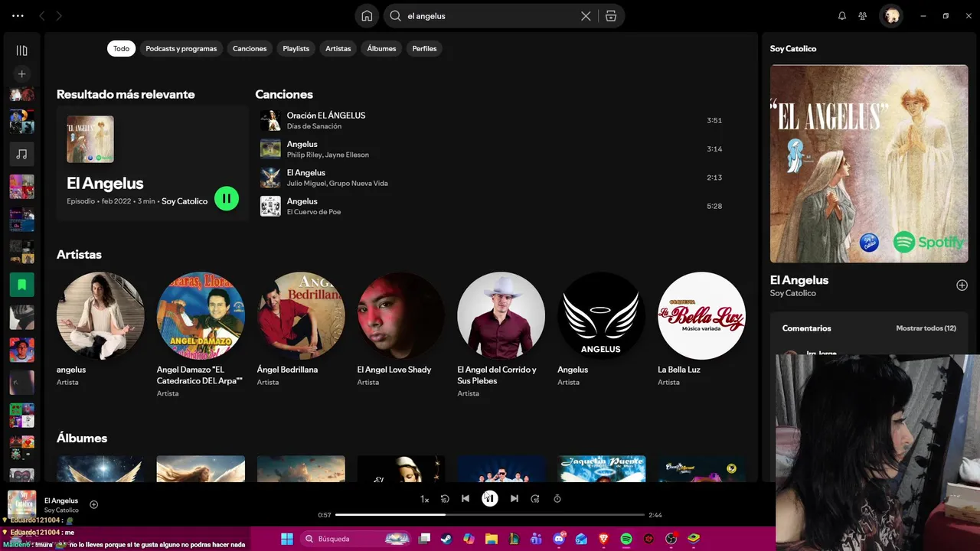Navigate forward with the right arrow

point(59,16)
